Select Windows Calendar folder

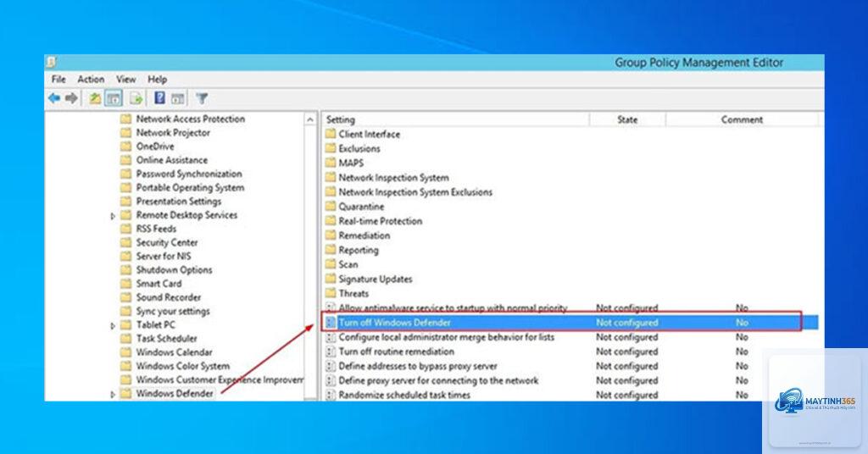tap(175, 352)
